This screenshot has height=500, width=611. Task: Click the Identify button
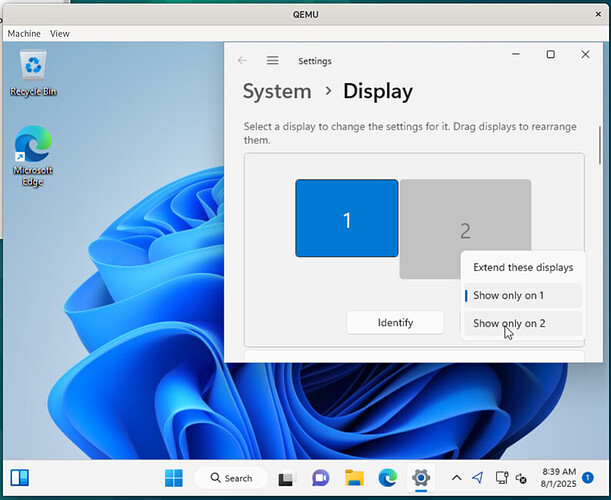tap(395, 323)
